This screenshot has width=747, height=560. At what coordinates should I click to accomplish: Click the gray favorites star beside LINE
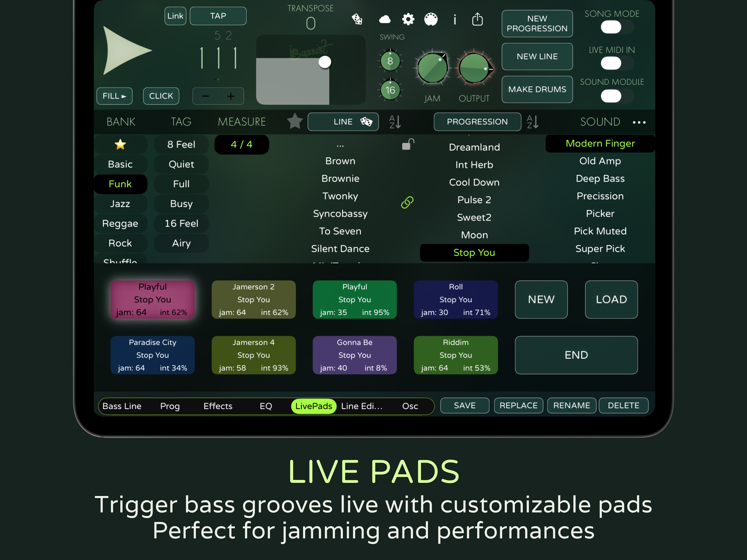click(295, 121)
